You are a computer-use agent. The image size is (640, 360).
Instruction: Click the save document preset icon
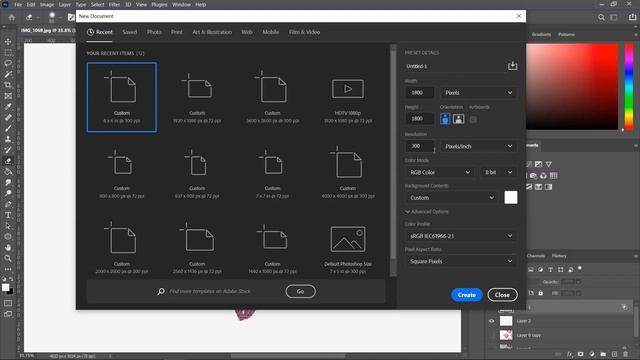coord(513,66)
